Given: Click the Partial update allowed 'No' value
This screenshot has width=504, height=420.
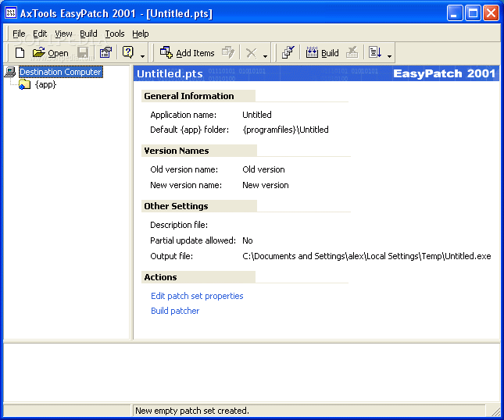Looking at the screenshot, I should point(248,240).
